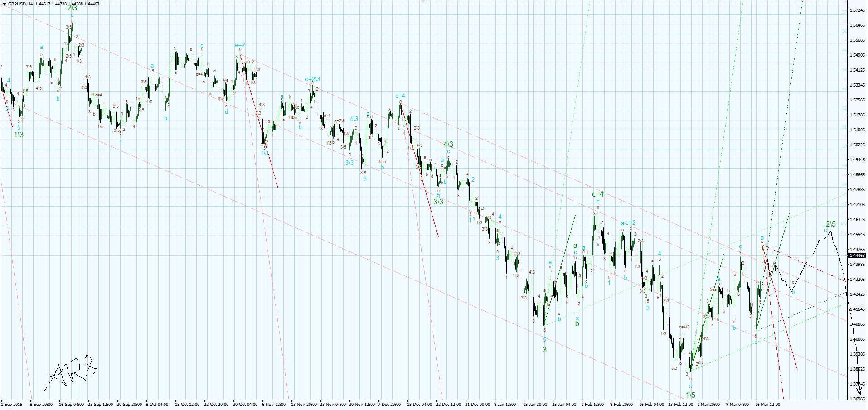Viewport: 868px width, 410px height.
Task: Select the 8 Feb 20:00 time marker
Action: click(621, 404)
